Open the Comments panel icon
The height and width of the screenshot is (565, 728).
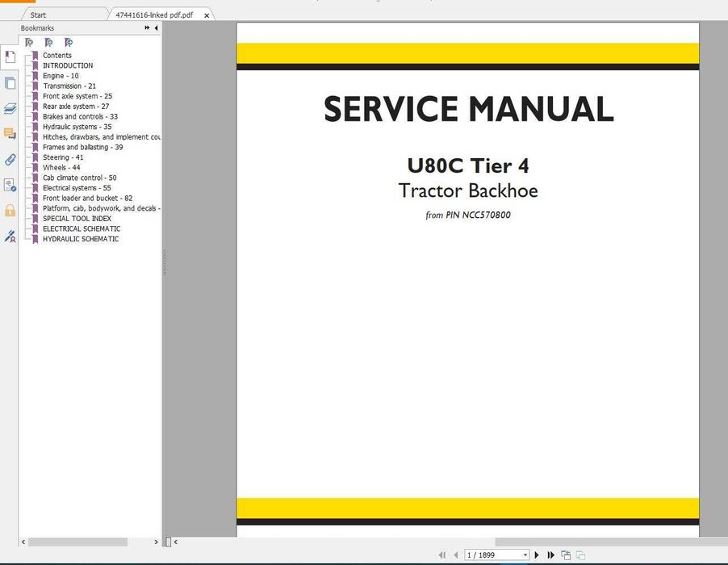[10, 134]
